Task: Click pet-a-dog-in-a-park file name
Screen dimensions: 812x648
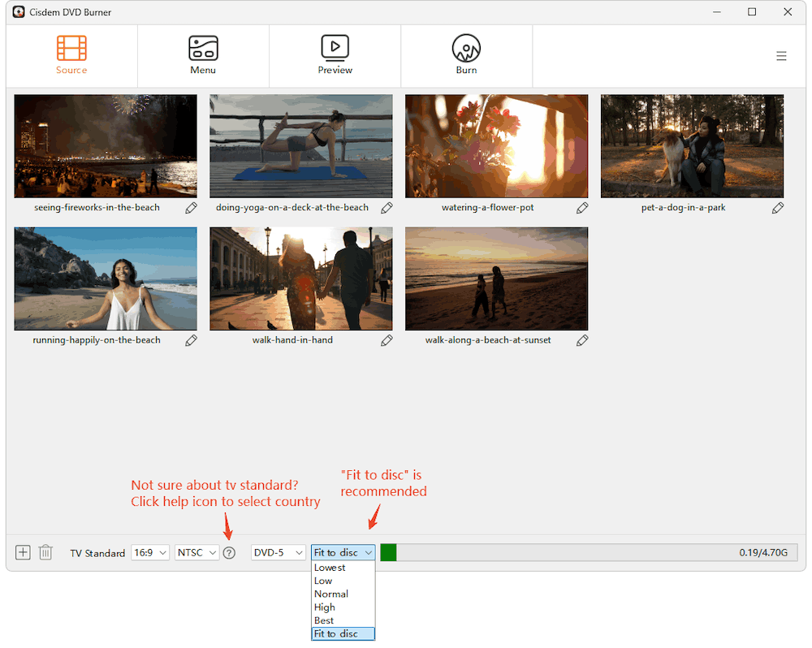Action: tap(683, 207)
